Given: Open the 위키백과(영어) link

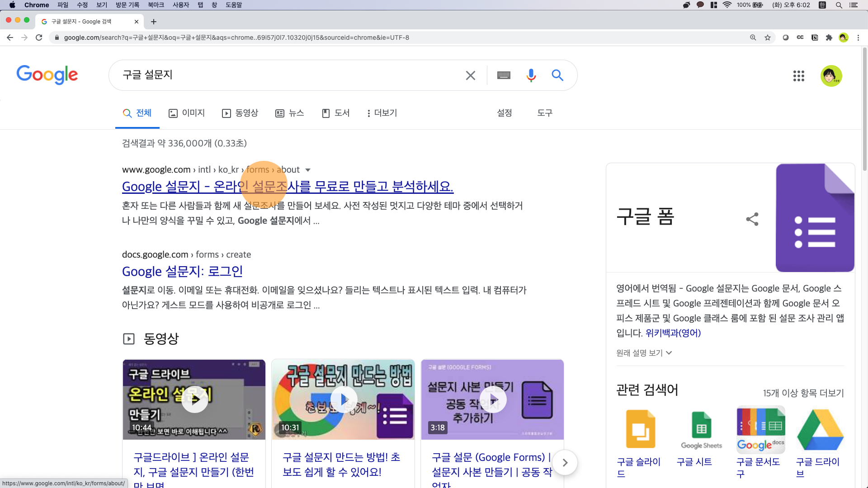Looking at the screenshot, I should (673, 333).
